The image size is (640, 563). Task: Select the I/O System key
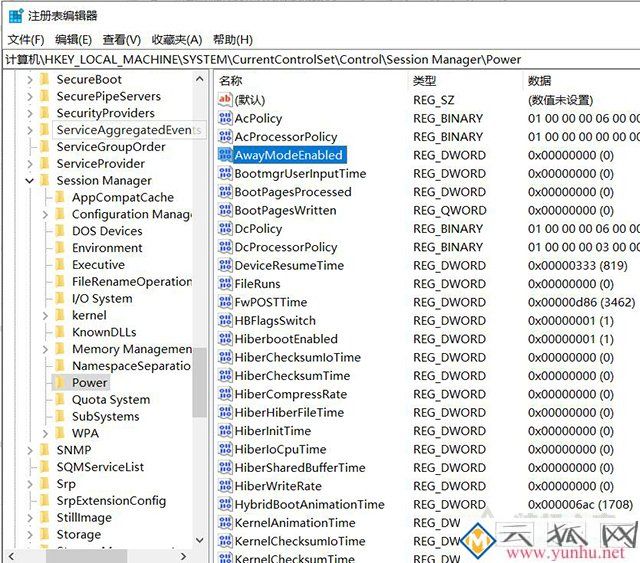pos(102,298)
